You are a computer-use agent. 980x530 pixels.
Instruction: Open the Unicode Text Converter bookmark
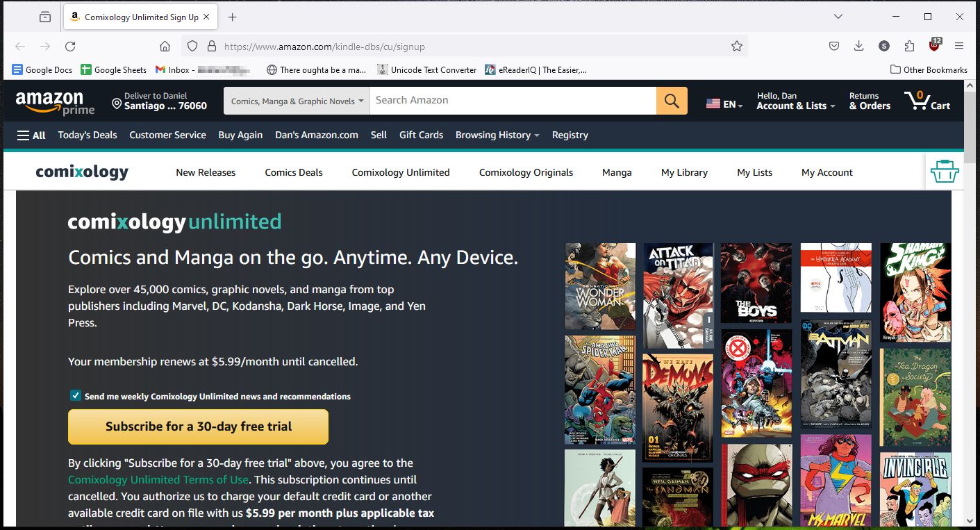427,69
